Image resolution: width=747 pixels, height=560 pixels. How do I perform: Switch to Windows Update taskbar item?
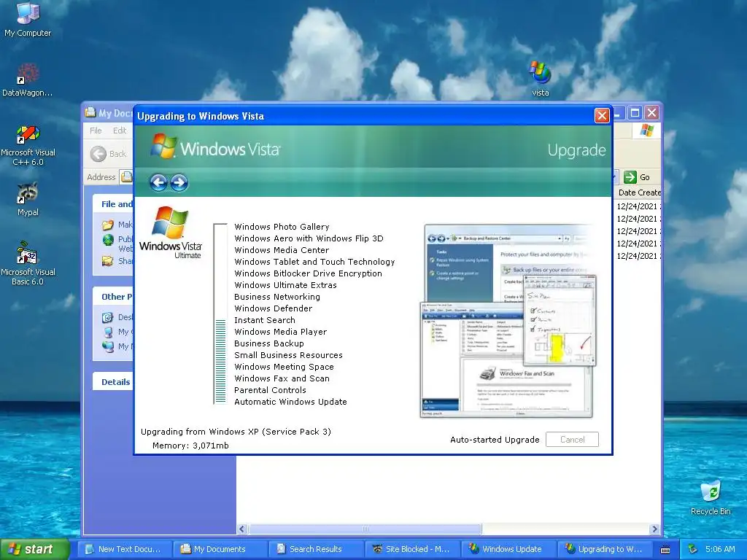pos(507,549)
